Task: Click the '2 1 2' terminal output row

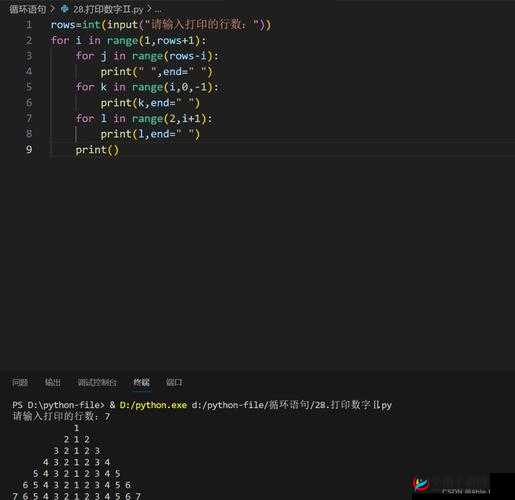Action: (77, 439)
